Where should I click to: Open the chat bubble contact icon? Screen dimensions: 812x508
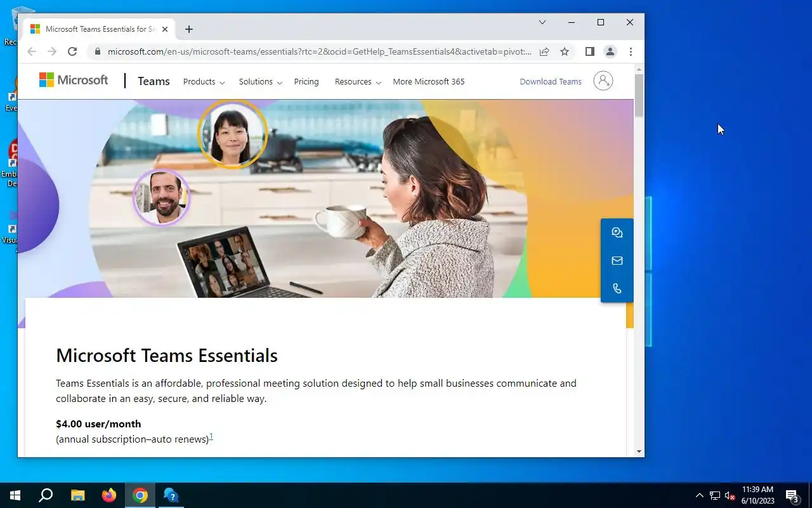coord(617,232)
